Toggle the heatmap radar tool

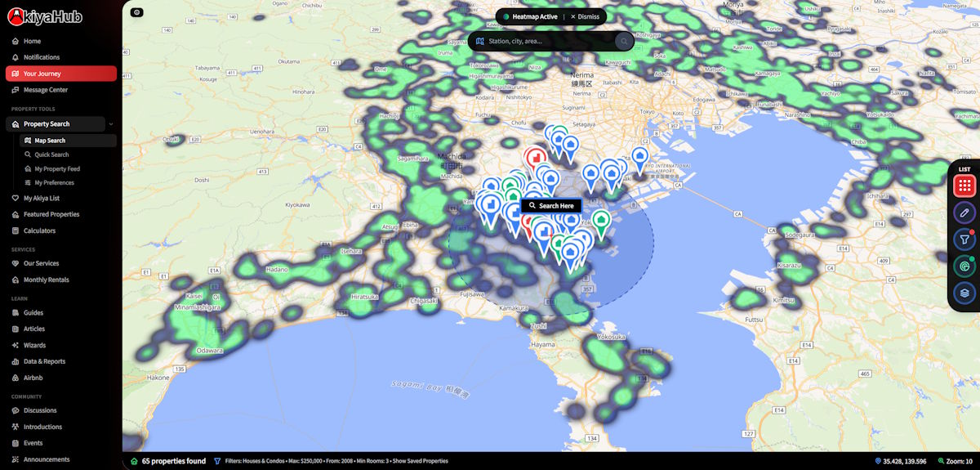[964, 266]
